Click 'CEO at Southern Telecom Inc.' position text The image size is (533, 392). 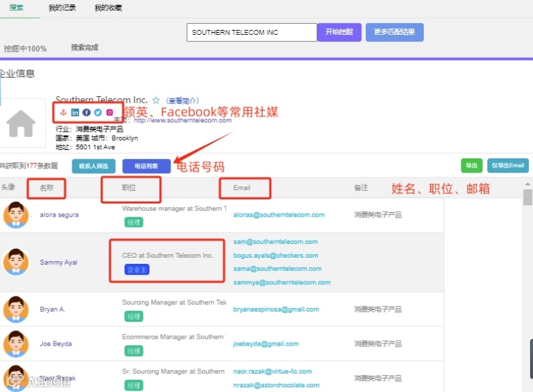pyautogui.click(x=167, y=256)
